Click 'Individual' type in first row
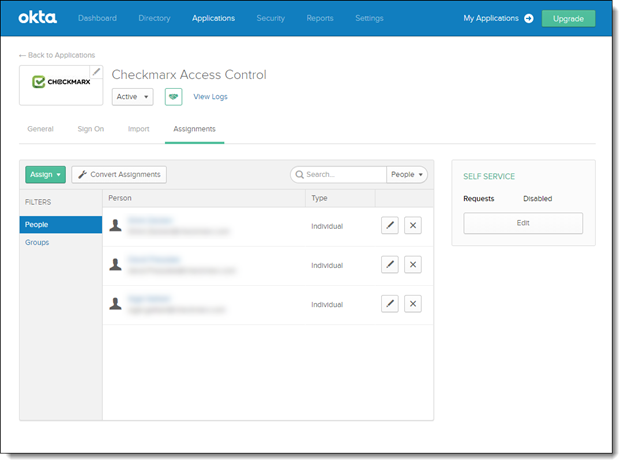Screen dimensions: 624x465 pyautogui.click(x=327, y=226)
